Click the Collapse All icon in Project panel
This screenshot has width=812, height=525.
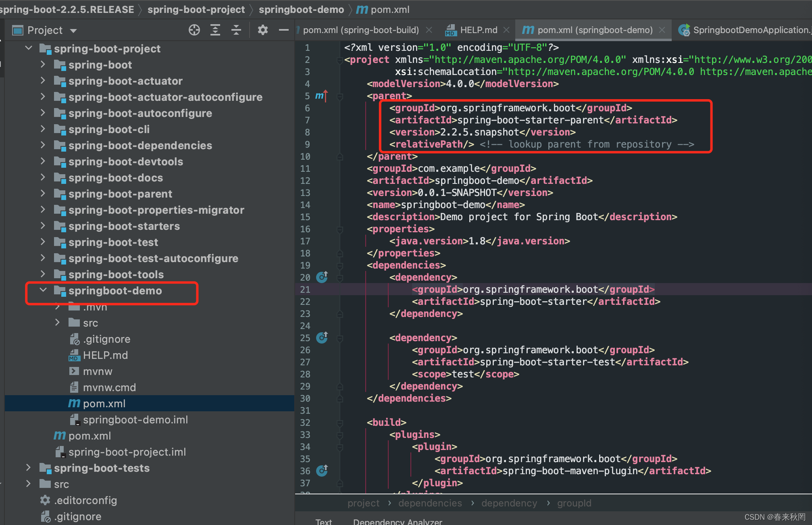pos(236,30)
